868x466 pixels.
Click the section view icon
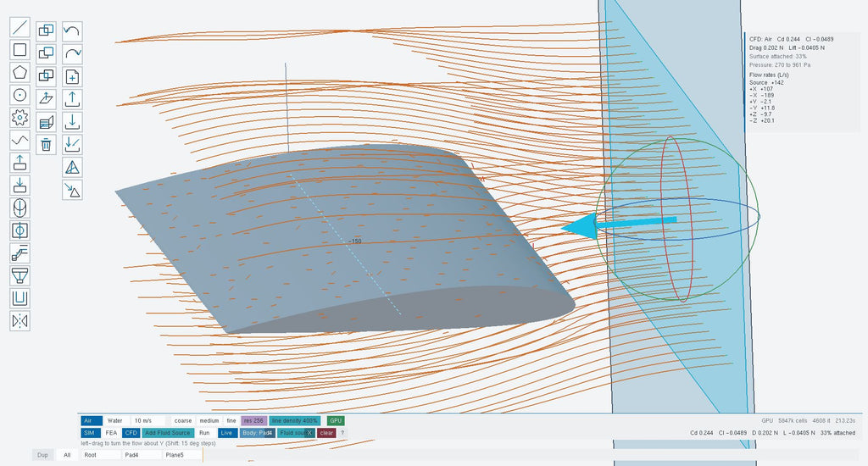(46, 122)
